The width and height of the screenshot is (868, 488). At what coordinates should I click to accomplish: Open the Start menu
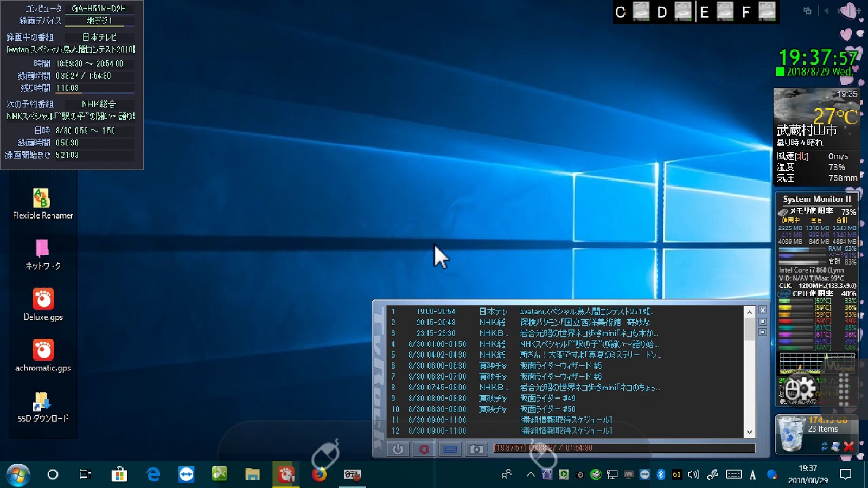click(x=17, y=475)
